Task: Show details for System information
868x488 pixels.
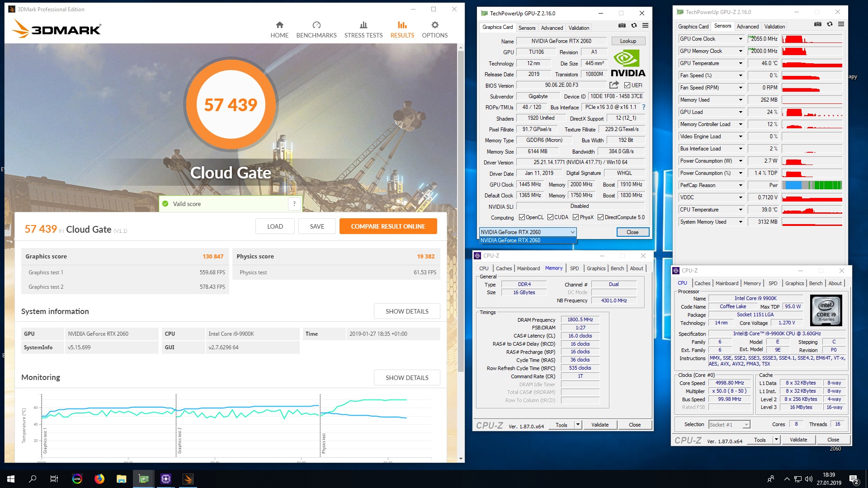Action: (407, 311)
